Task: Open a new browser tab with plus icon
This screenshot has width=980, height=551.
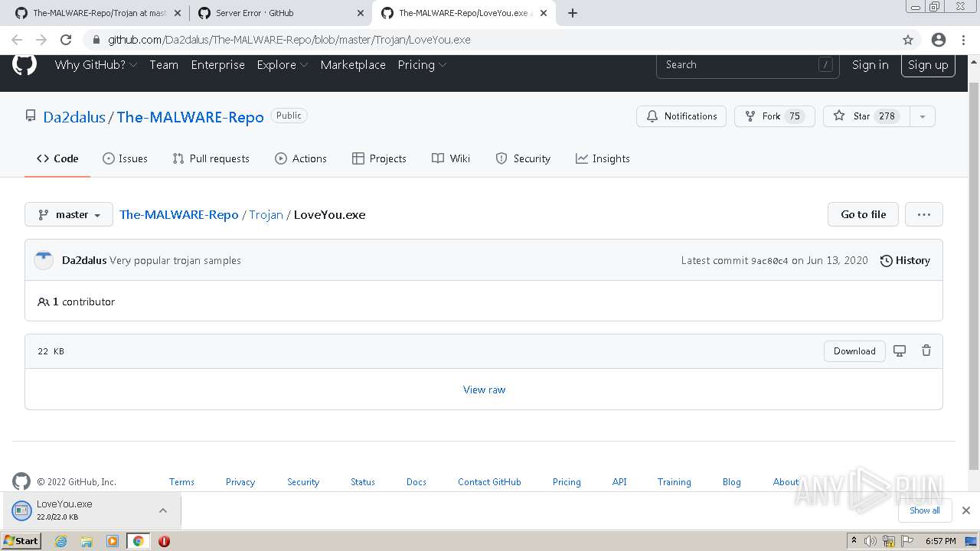Action: point(573,13)
